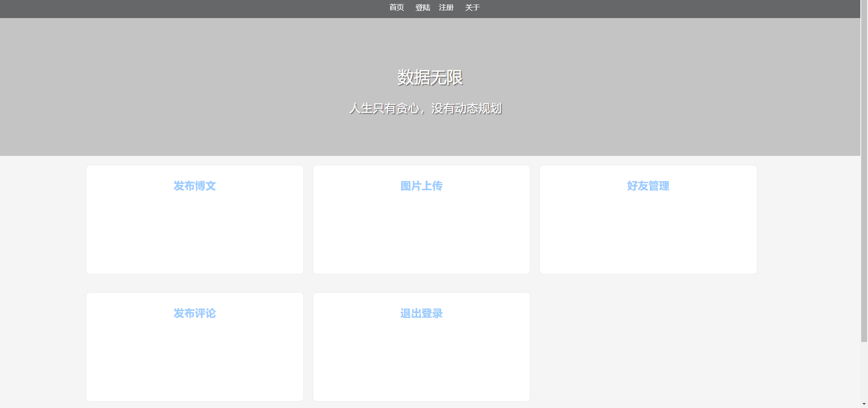Click 退出登录 to log out
This screenshot has width=868, height=408.
[421, 314]
